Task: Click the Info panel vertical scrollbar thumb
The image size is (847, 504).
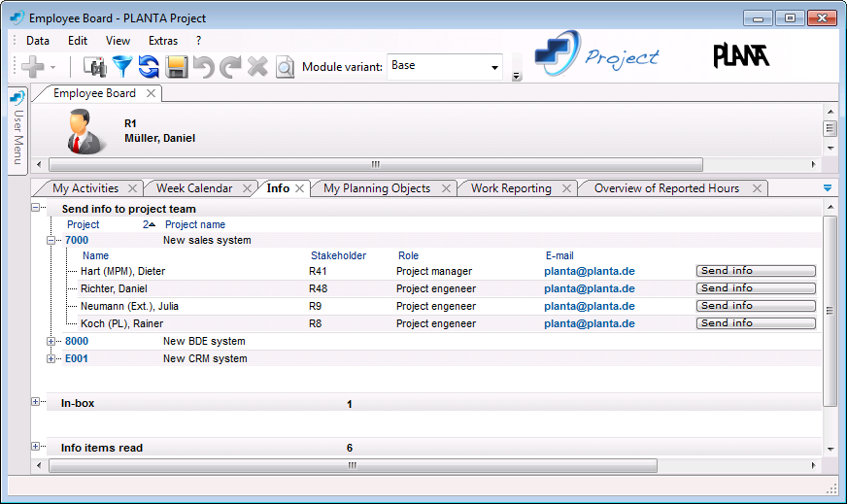Action: click(830, 311)
